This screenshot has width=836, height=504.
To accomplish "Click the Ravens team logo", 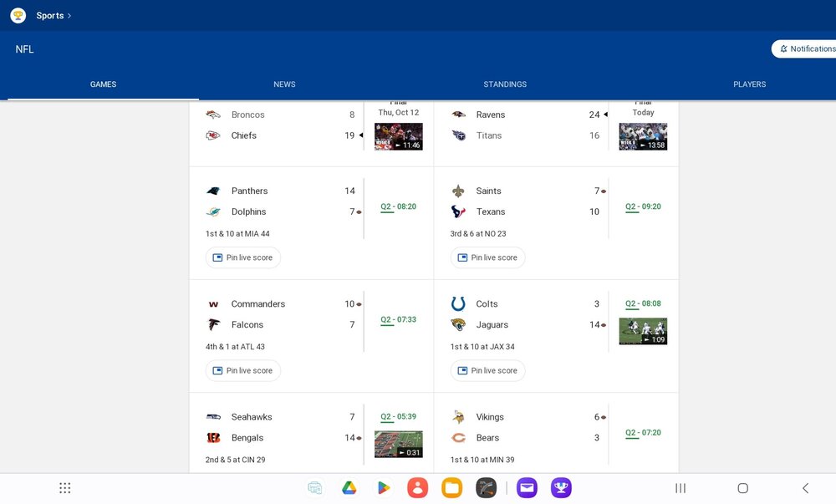I will (x=458, y=115).
